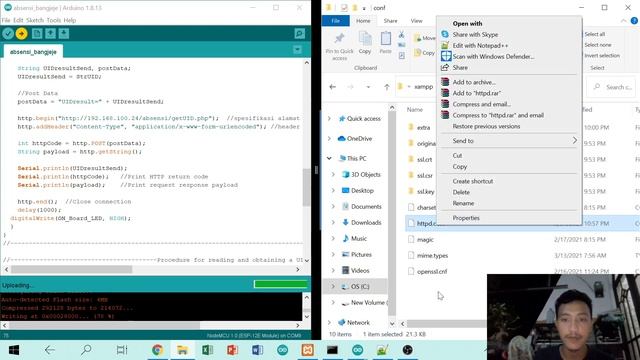Image resolution: width=640 pixels, height=360 pixels.
Task: Click the Arduino New sketch icon
Action: click(37, 33)
